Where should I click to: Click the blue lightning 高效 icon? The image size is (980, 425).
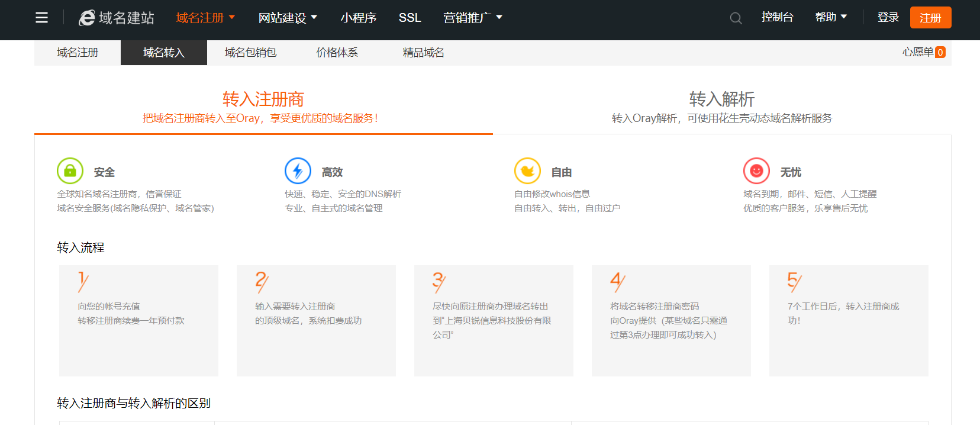298,171
